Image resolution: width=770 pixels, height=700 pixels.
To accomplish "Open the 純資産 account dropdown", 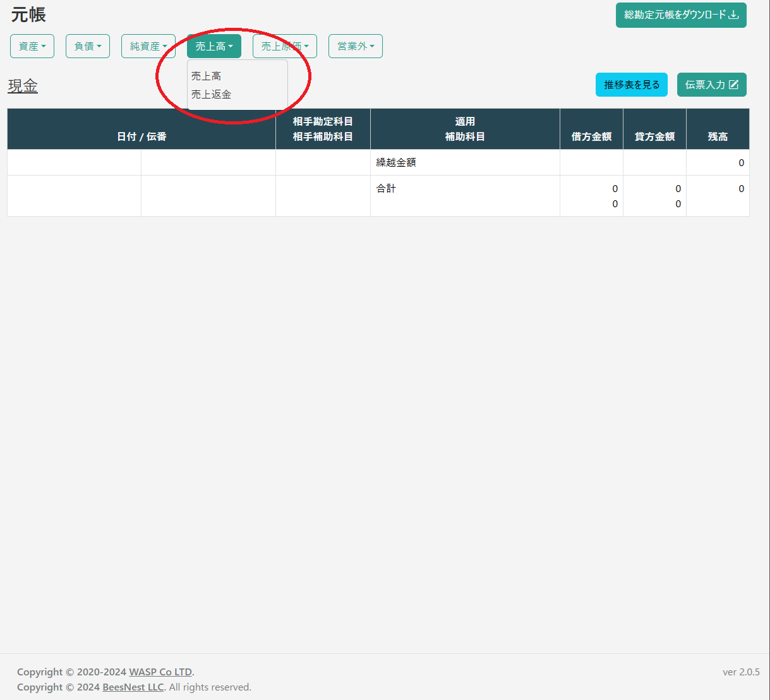I will pyautogui.click(x=148, y=46).
